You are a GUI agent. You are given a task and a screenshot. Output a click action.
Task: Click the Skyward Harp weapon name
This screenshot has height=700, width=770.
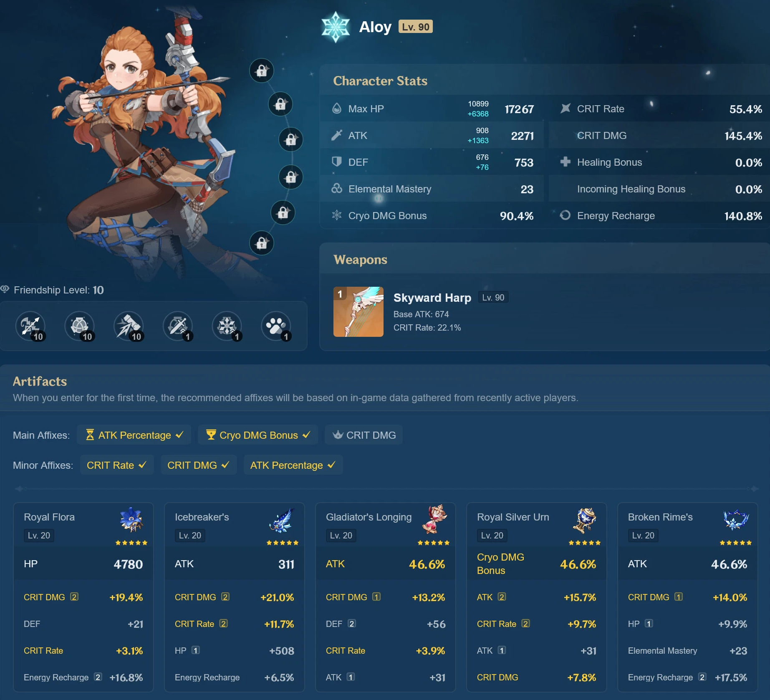pos(432,298)
